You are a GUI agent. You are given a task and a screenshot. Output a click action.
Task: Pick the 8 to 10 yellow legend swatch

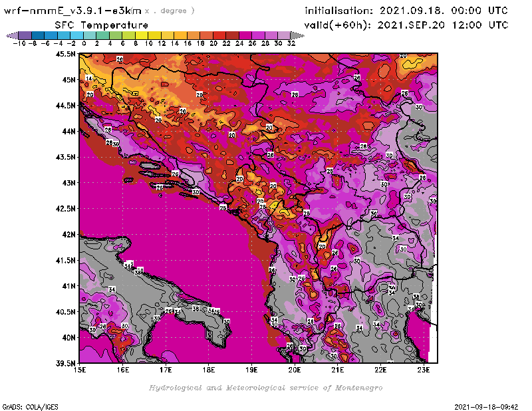[142, 36]
